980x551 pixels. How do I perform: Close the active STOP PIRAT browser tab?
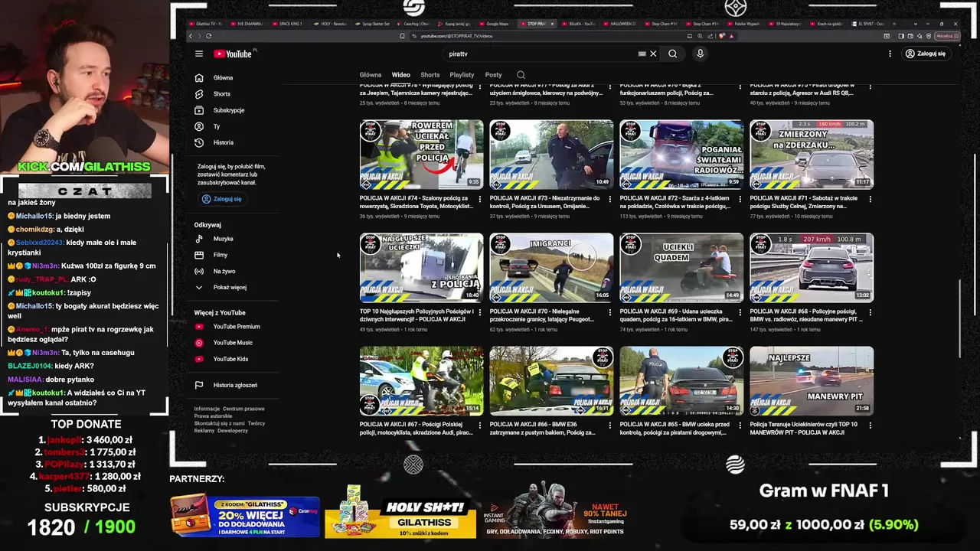(x=552, y=24)
